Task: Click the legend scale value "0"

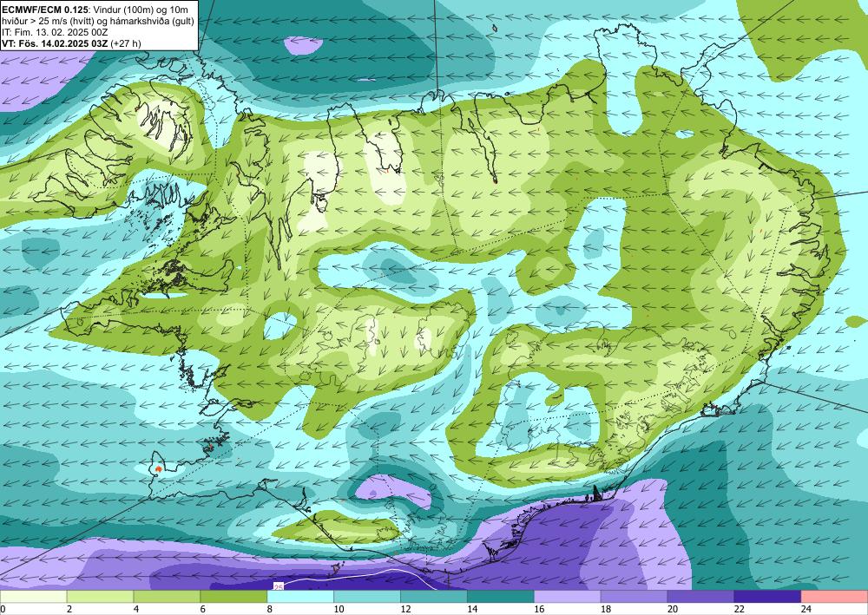Action: [x=3, y=609]
